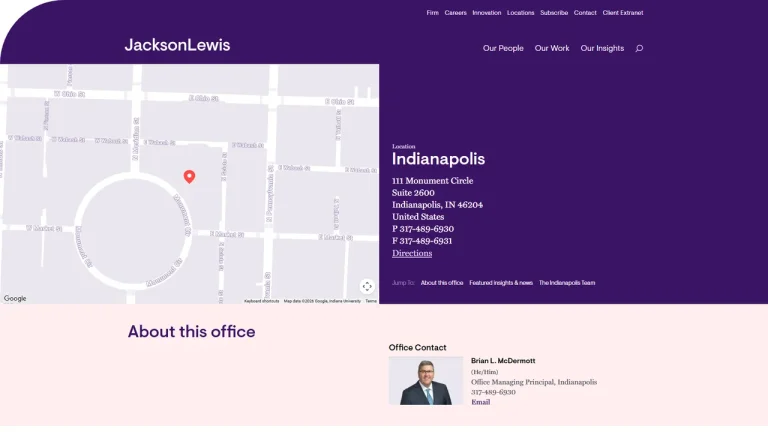
Task: Click the Monument Circle roundabout on map
Action: tap(133, 231)
